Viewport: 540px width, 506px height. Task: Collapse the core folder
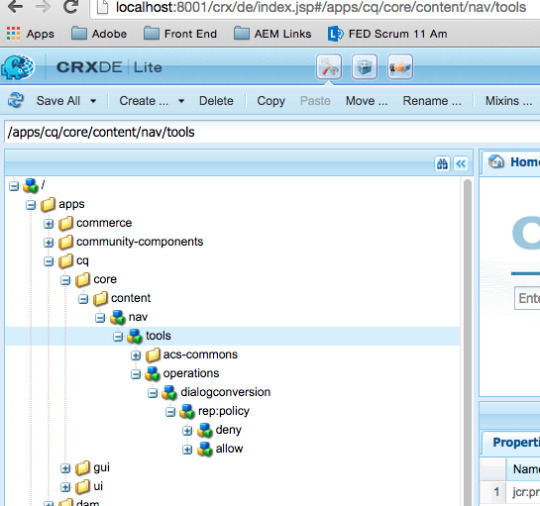[65, 280]
